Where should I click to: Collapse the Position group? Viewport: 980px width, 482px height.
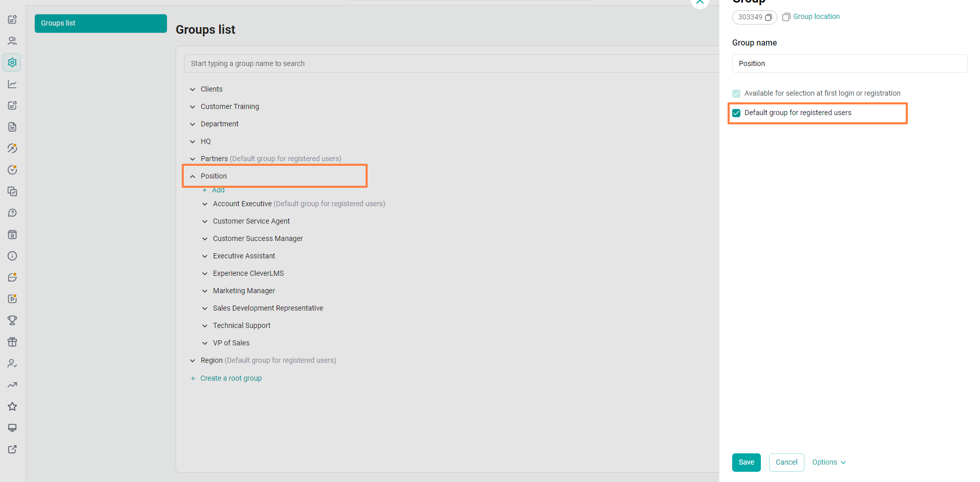click(193, 177)
